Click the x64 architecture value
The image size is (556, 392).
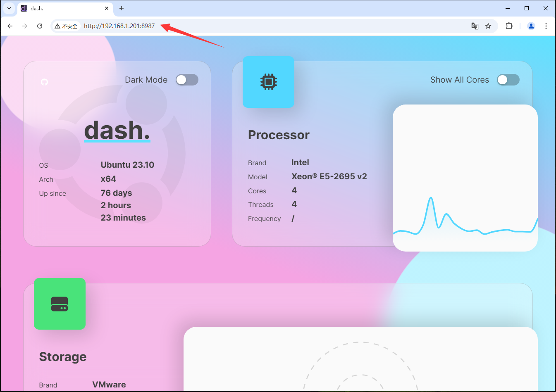click(x=108, y=179)
